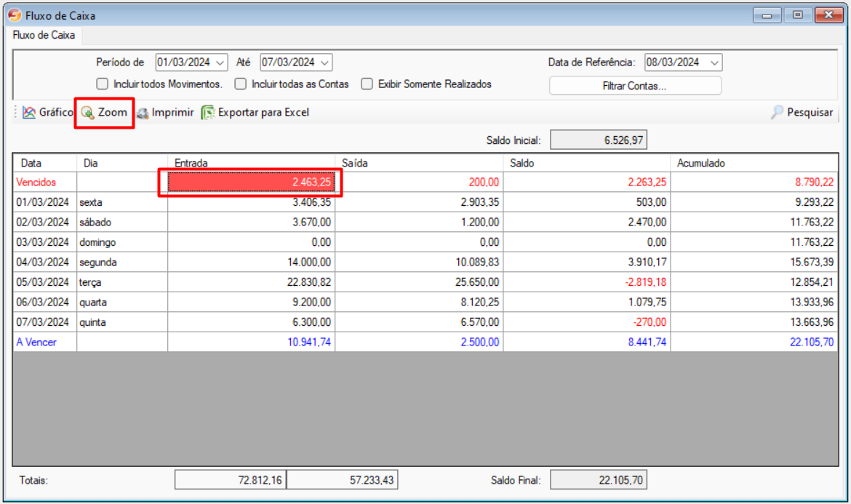Click the Saída column header
The width and height of the screenshot is (851, 504).
coord(419,163)
